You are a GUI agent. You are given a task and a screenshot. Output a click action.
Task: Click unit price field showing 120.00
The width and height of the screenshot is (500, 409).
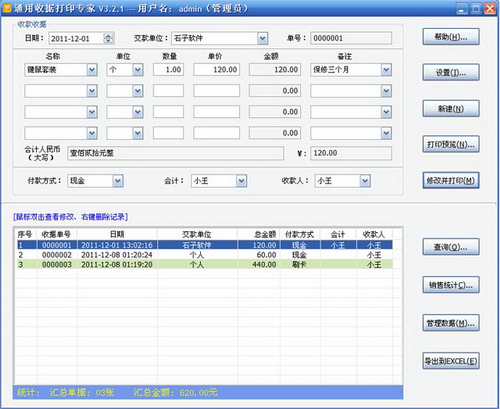point(216,70)
